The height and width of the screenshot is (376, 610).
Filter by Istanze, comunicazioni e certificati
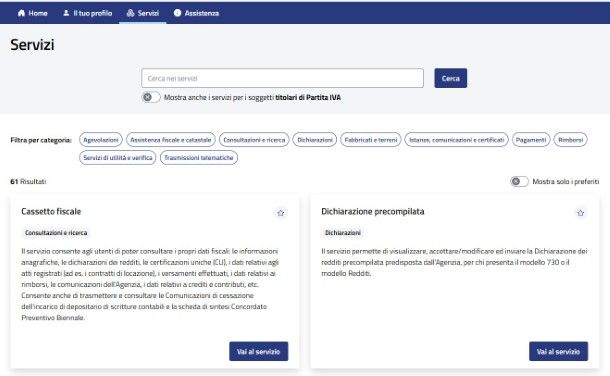click(x=456, y=140)
